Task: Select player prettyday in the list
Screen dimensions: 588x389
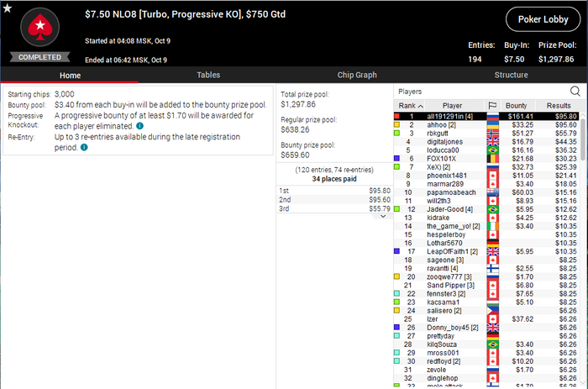Action: coord(486,336)
